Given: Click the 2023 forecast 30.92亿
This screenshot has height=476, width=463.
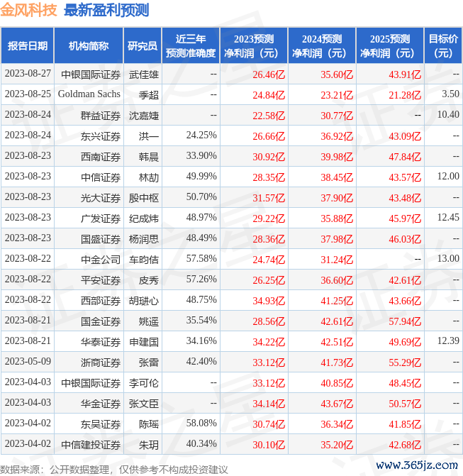Looking at the screenshot, I should 269,157.
